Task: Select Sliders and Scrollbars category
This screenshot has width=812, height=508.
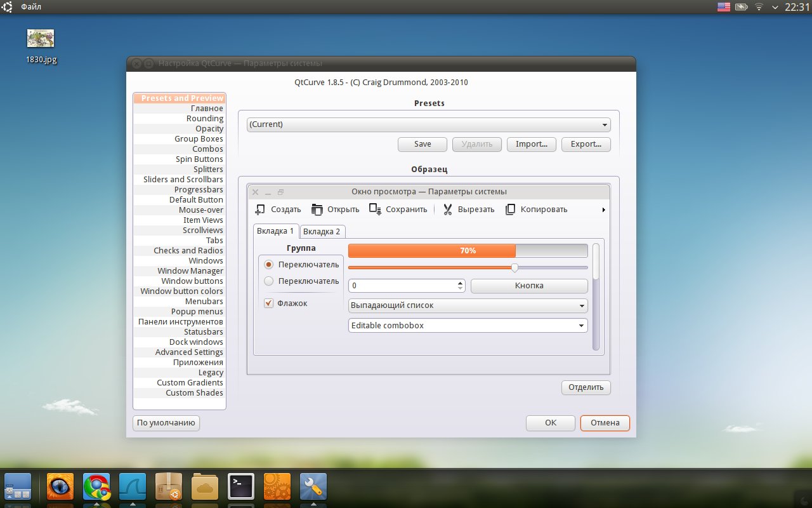Action: [x=180, y=180]
